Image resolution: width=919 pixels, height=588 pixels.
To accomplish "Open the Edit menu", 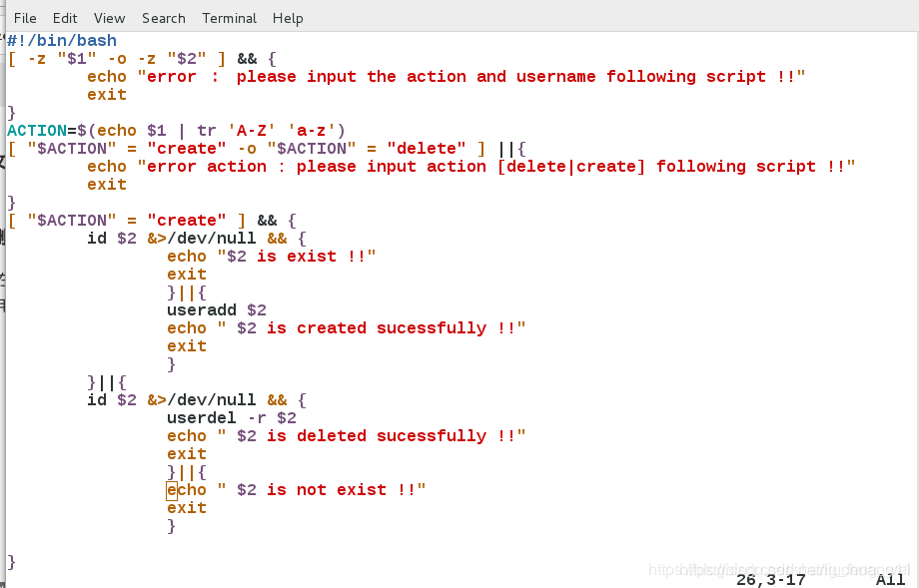I will pos(65,18).
